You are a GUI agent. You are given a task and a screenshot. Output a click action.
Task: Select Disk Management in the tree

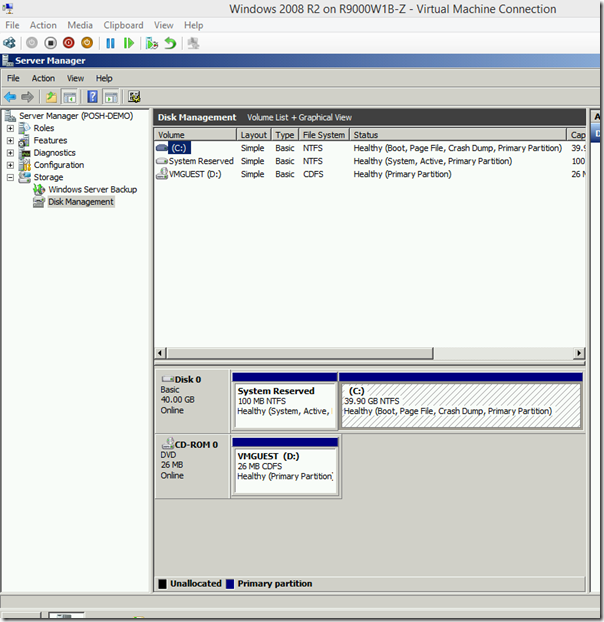tap(81, 202)
